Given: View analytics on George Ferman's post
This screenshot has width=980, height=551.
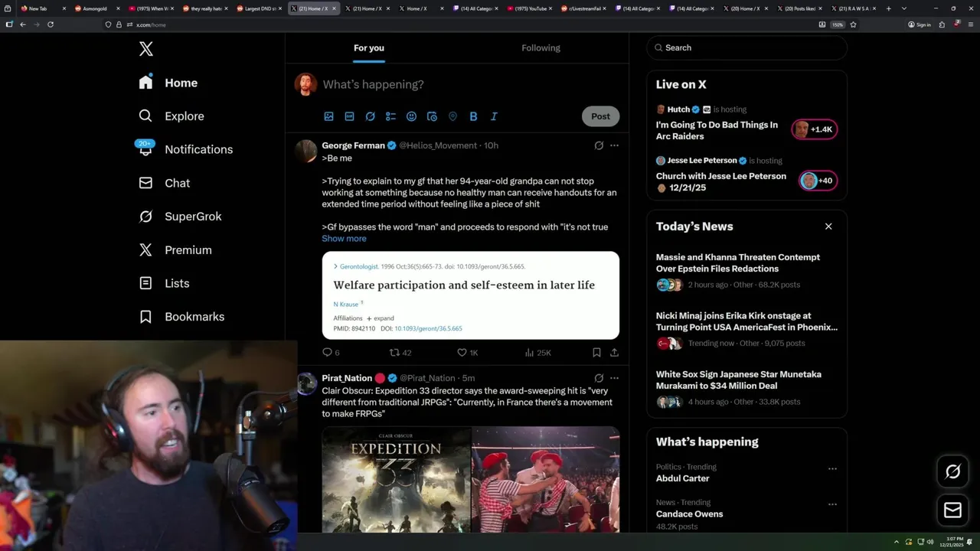Looking at the screenshot, I should click(x=537, y=353).
